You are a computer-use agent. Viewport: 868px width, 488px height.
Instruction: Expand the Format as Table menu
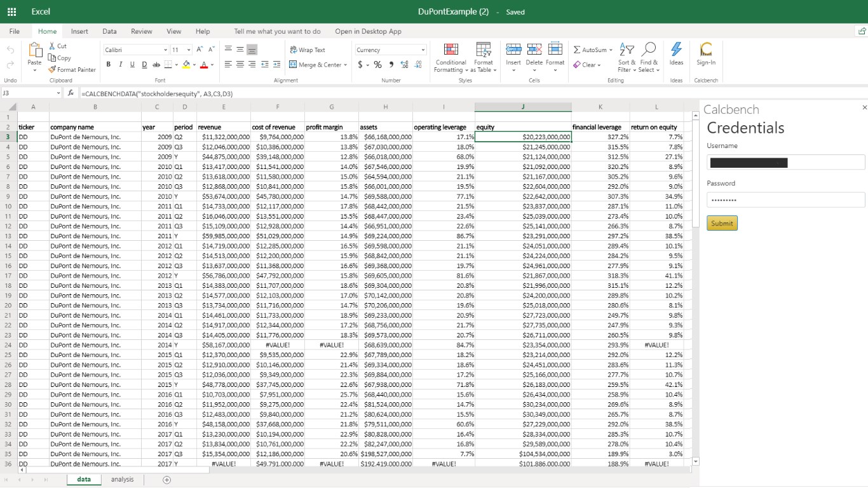484,58
